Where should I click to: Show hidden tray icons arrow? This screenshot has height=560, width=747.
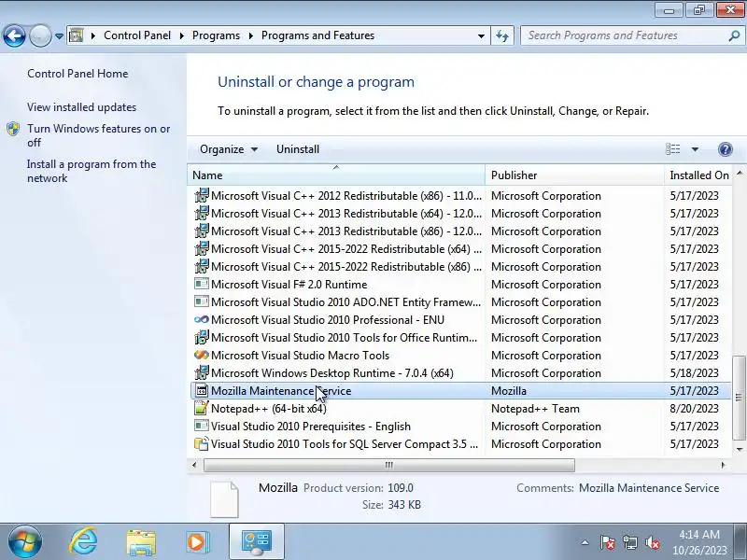[x=585, y=542]
